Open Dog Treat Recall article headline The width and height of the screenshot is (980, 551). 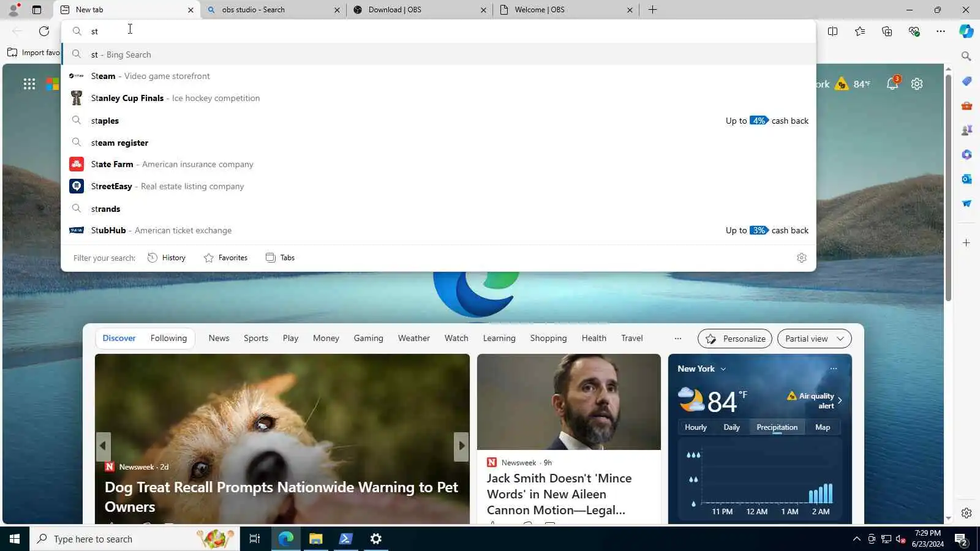(x=281, y=497)
